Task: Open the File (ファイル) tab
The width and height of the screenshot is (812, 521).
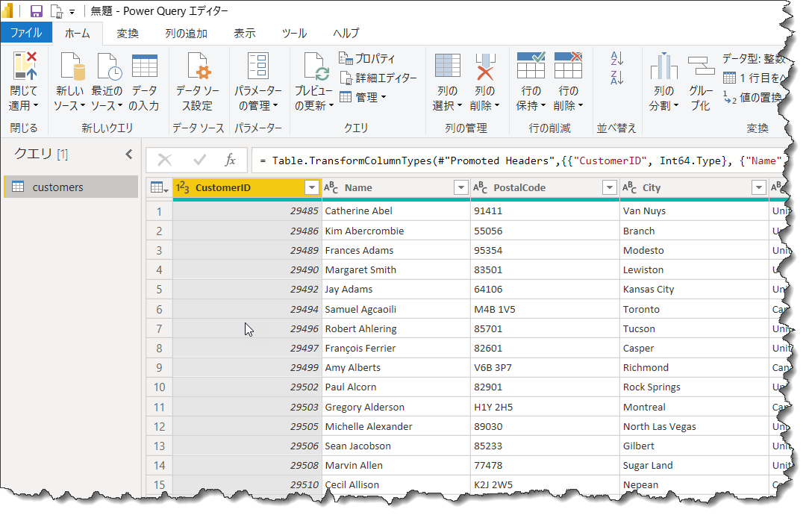Action: [26, 33]
